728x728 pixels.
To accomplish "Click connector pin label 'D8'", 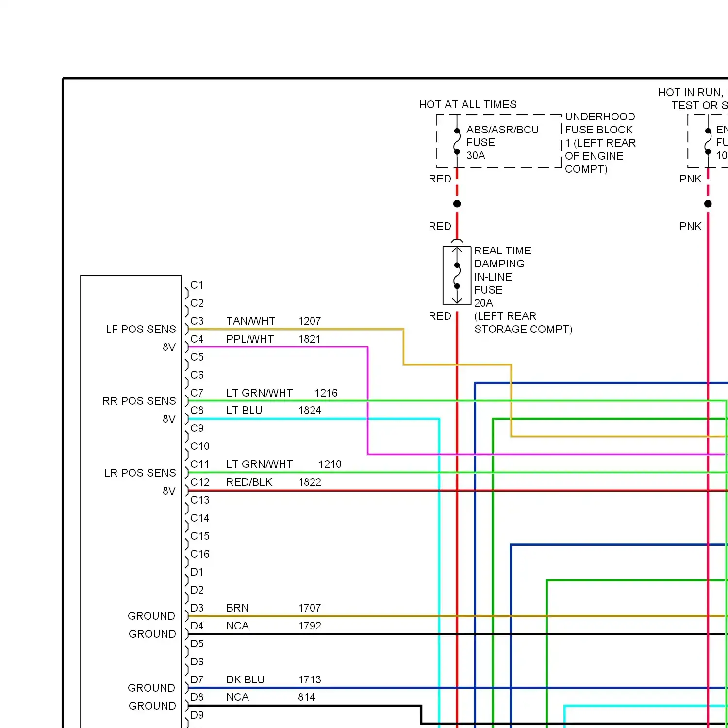I will tap(197, 697).
